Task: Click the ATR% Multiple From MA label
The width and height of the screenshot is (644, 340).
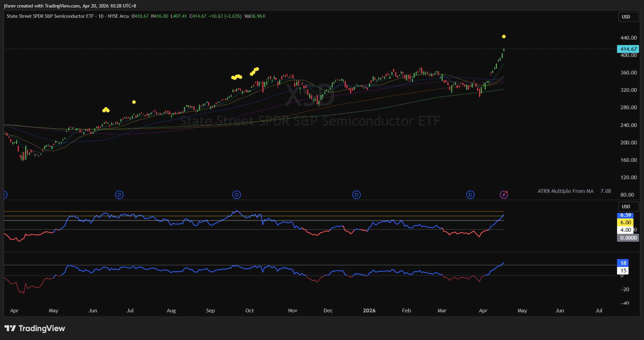Action: point(565,191)
